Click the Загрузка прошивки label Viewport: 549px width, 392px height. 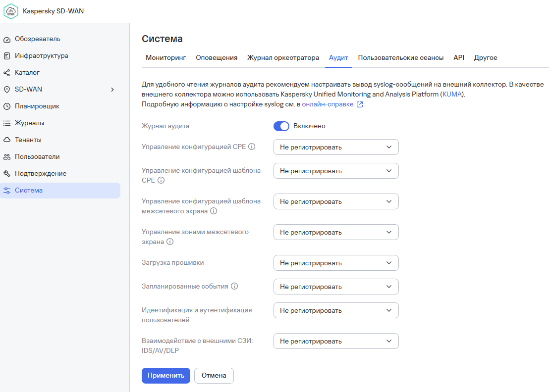point(172,263)
